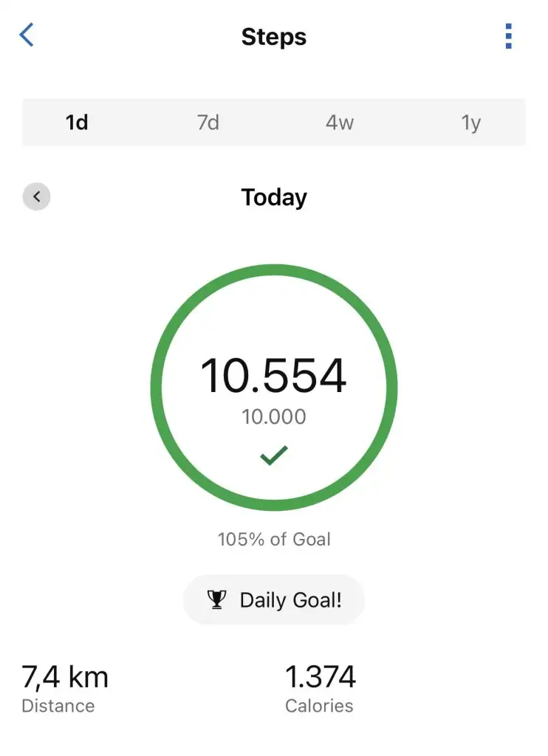The width and height of the screenshot is (548, 756).
Task: Click the 105% of Goal text
Action: click(x=274, y=539)
